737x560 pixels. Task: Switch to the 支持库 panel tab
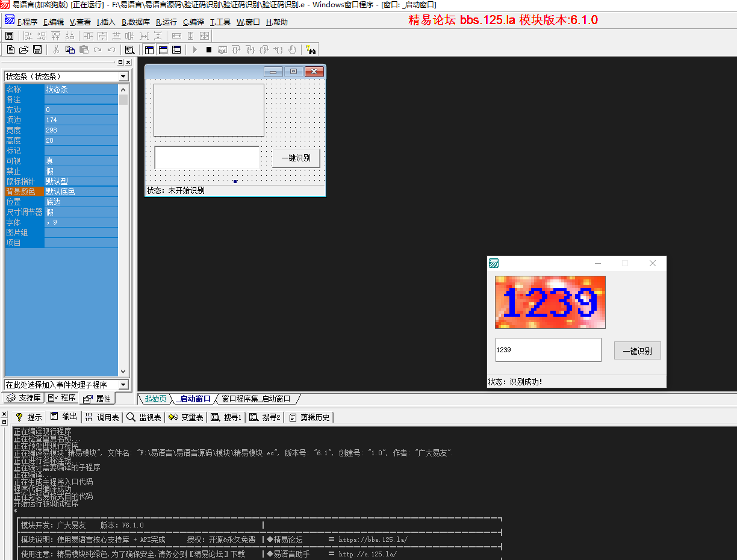(24, 398)
